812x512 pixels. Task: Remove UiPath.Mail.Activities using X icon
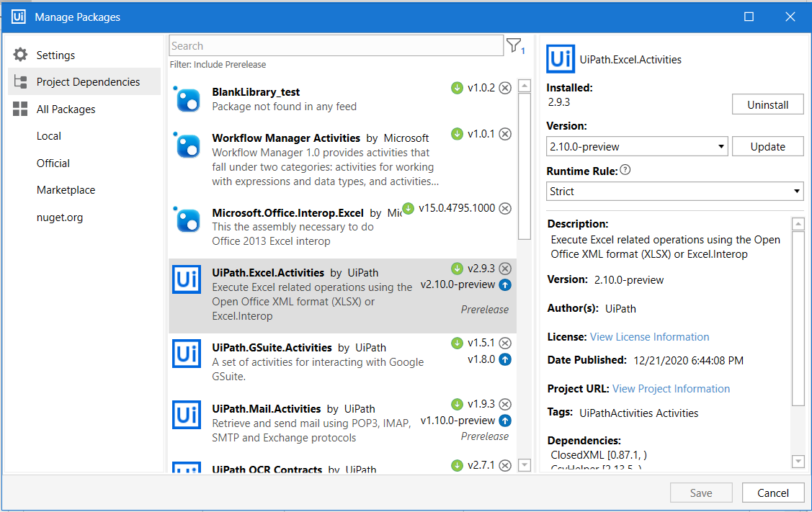coord(505,404)
